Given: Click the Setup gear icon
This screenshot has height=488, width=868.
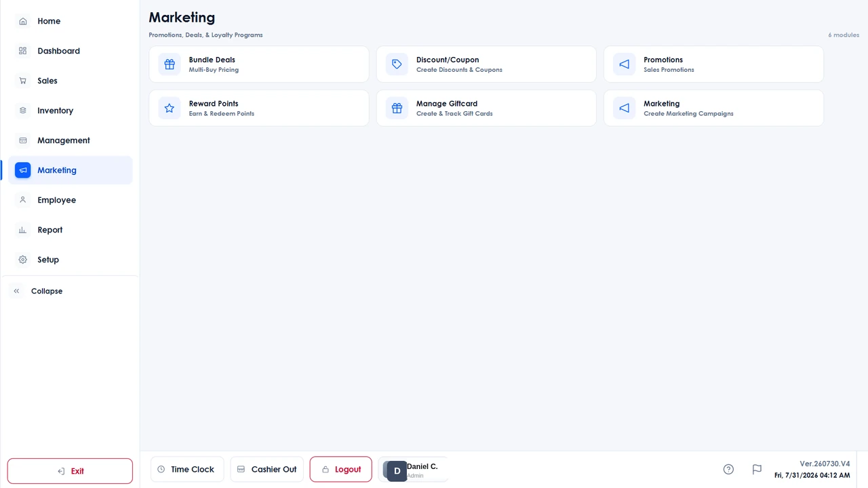Looking at the screenshot, I should pyautogui.click(x=23, y=260).
